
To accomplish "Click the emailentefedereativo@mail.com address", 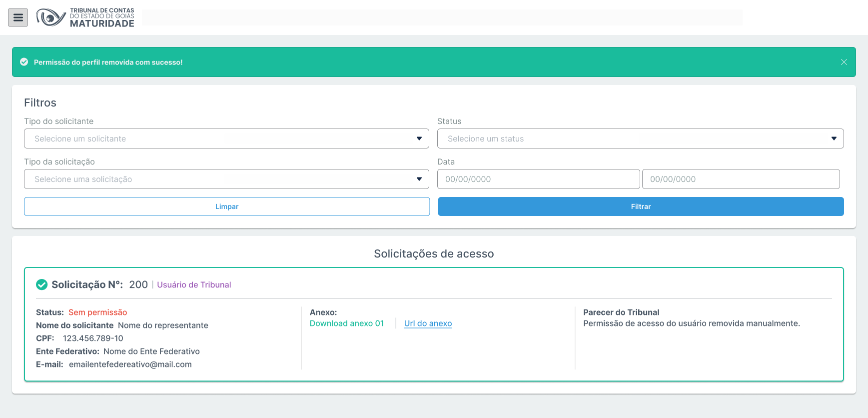I will coord(130,364).
